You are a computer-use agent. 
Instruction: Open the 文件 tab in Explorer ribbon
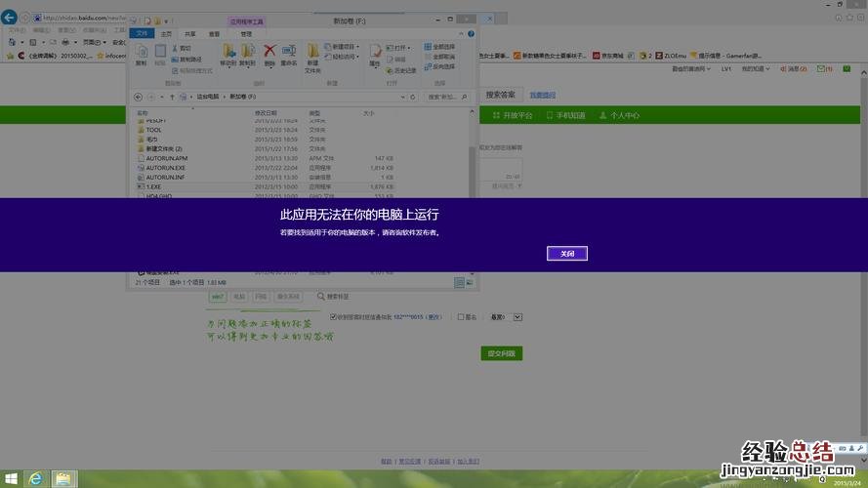click(x=142, y=33)
